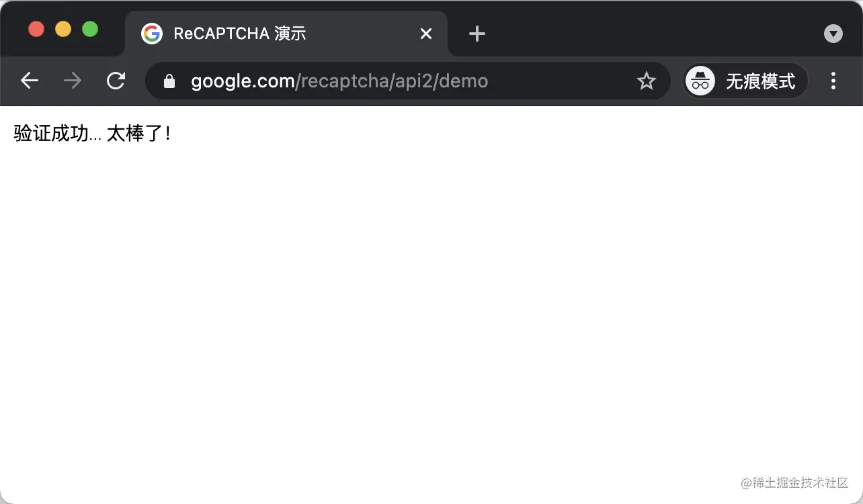Click the 无痕模式 label
Screen dimensions: 863x504
pos(760,81)
